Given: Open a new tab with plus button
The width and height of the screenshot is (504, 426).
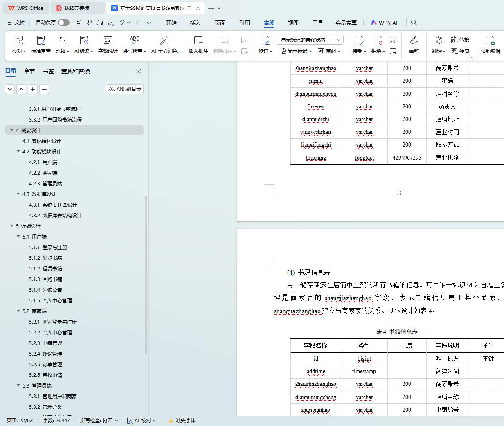Looking at the screenshot, I should tap(211, 8).
